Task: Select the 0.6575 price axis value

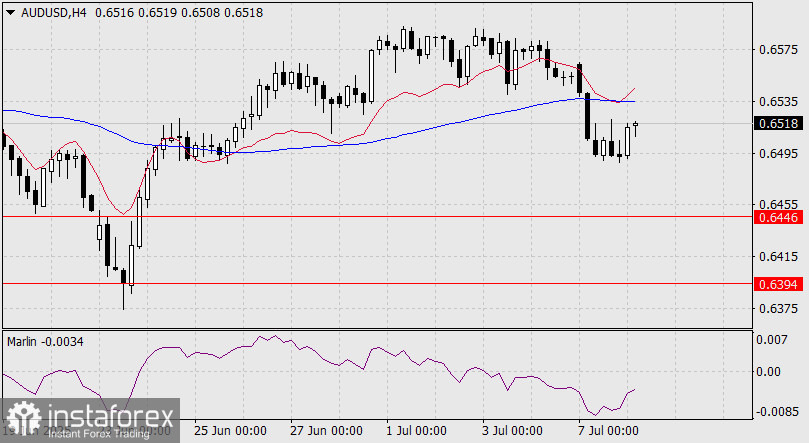Action: 778,50
